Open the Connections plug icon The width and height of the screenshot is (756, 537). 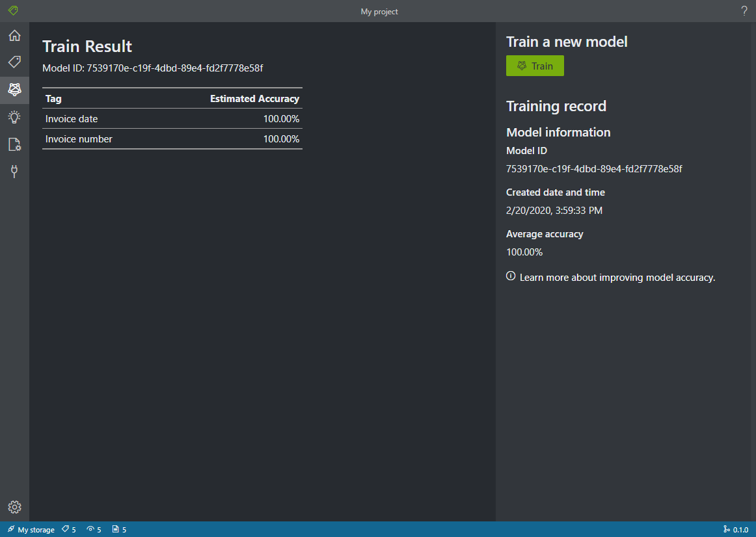[x=14, y=172]
